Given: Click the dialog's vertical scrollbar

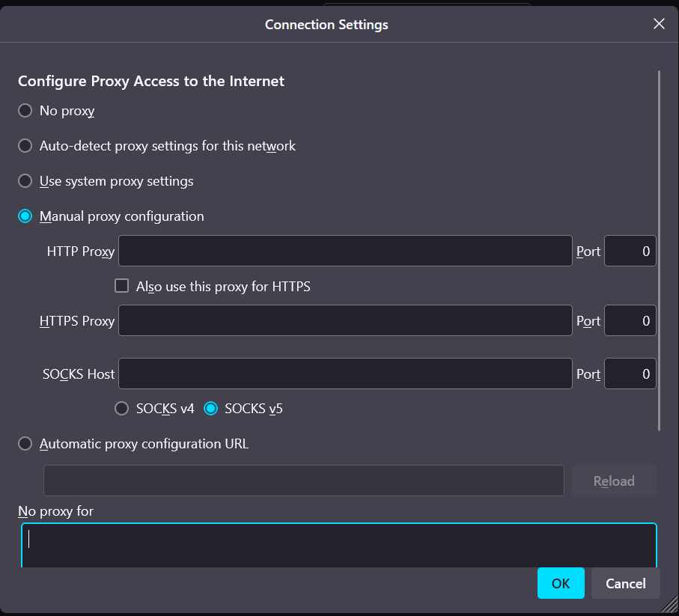Looking at the screenshot, I should tap(659, 250).
